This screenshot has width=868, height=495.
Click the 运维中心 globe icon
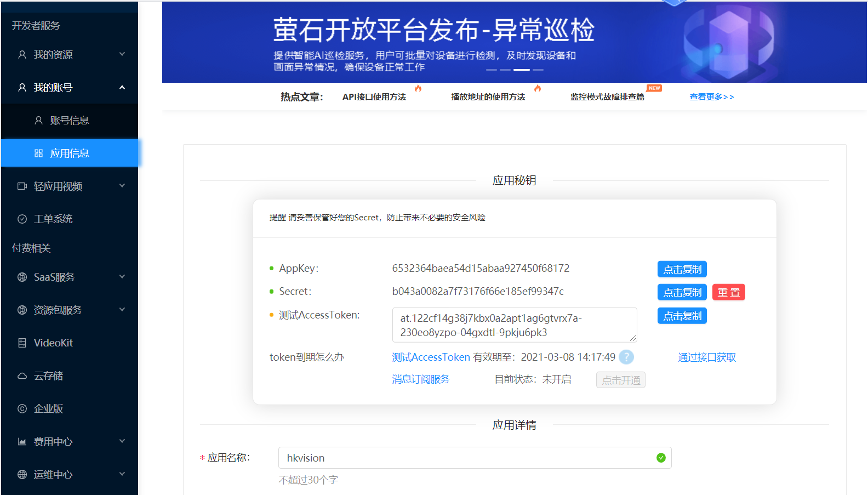[x=22, y=475]
